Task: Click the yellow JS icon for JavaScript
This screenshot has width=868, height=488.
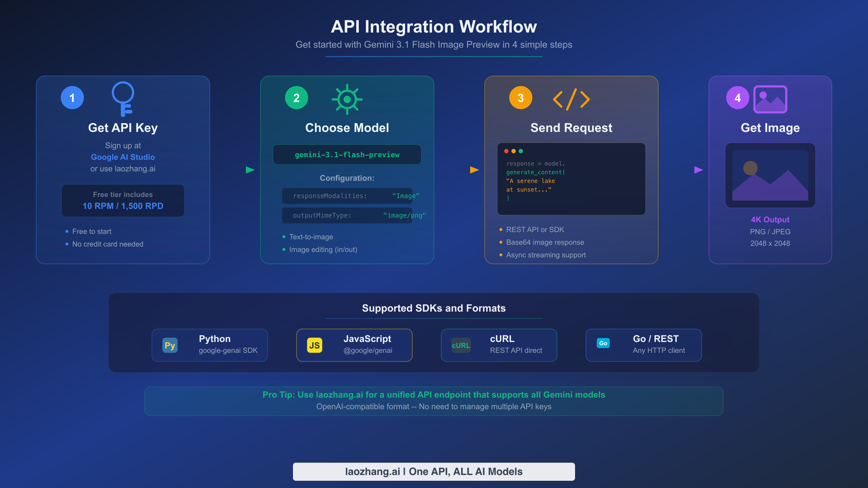Action: coord(314,345)
